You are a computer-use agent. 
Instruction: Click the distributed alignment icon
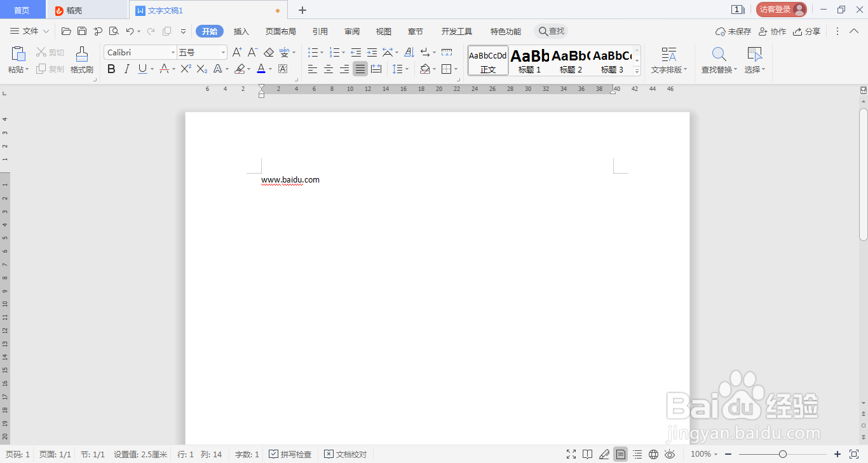pos(376,69)
